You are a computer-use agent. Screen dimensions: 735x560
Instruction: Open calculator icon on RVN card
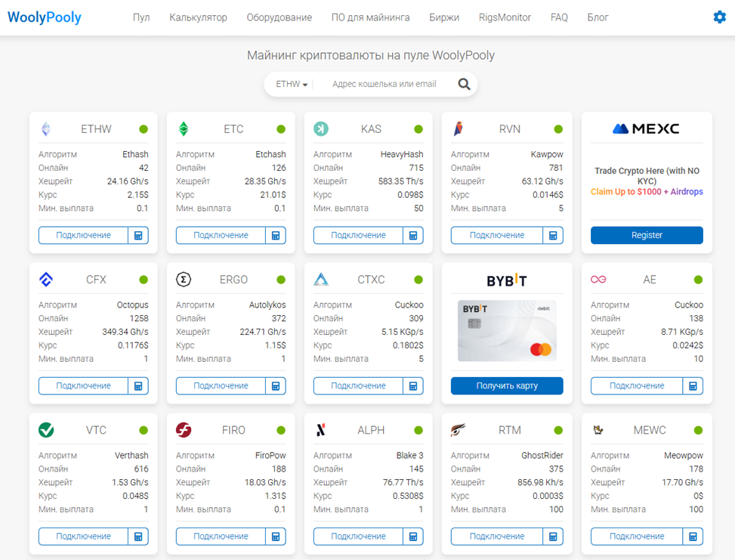click(553, 236)
